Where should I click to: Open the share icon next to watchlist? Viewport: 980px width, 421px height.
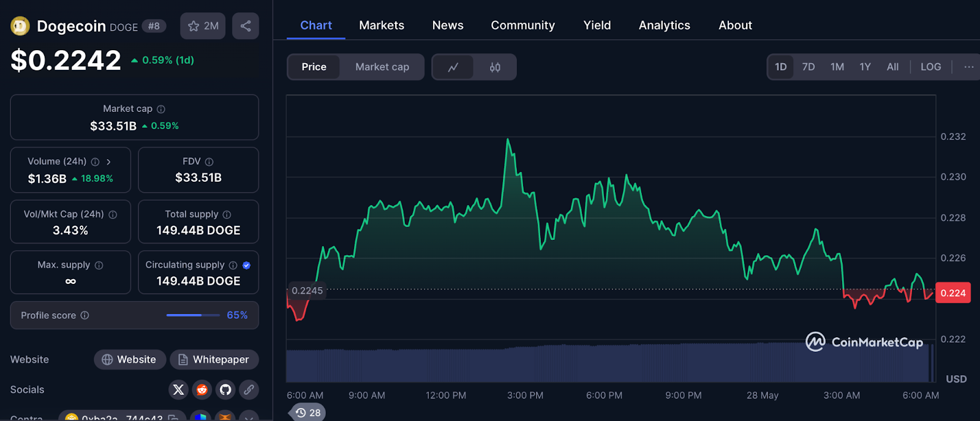click(x=246, y=26)
